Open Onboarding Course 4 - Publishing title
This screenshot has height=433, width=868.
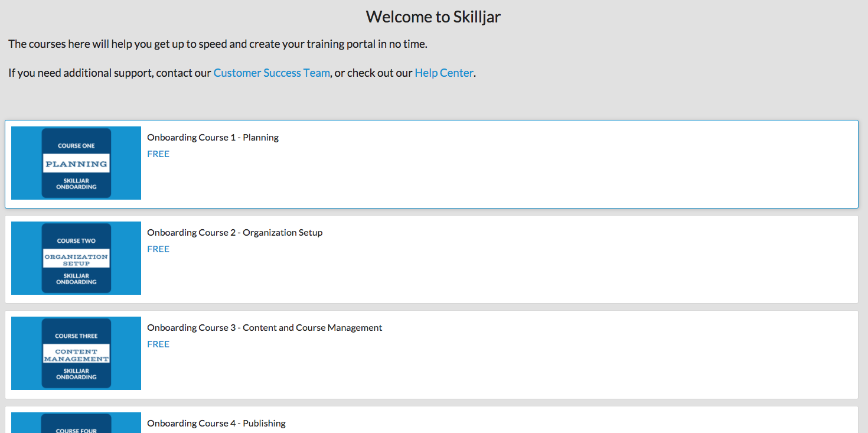pyautogui.click(x=216, y=424)
